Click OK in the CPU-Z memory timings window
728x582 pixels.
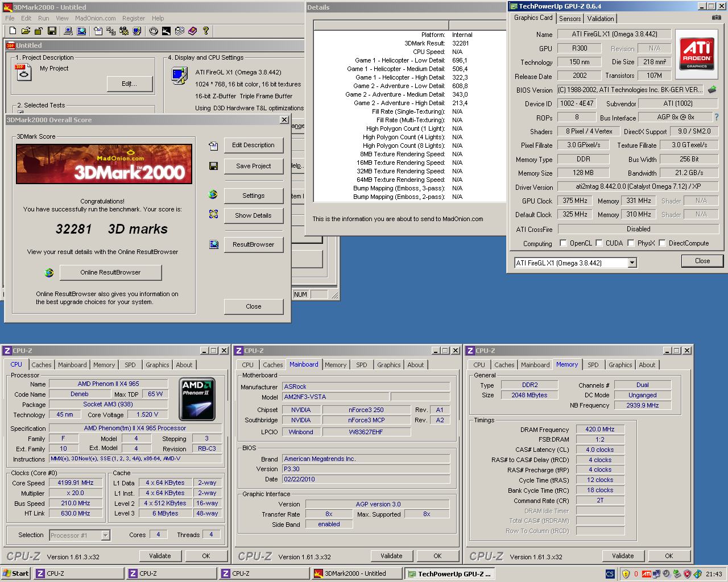(669, 556)
